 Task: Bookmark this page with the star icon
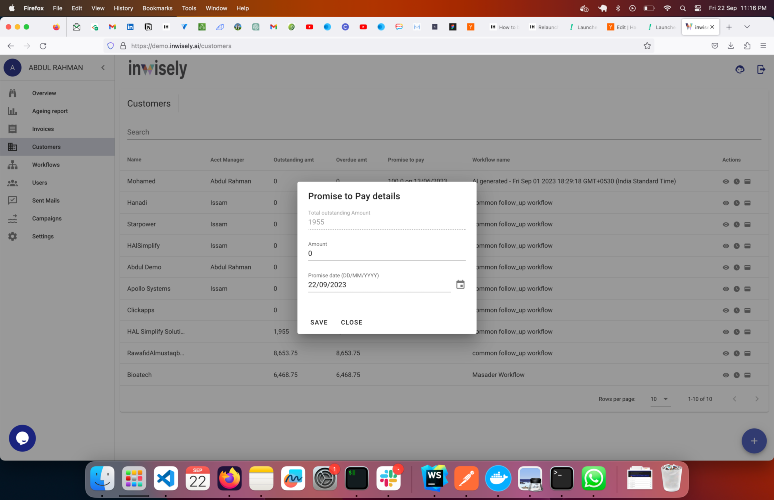pyautogui.click(x=647, y=46)
